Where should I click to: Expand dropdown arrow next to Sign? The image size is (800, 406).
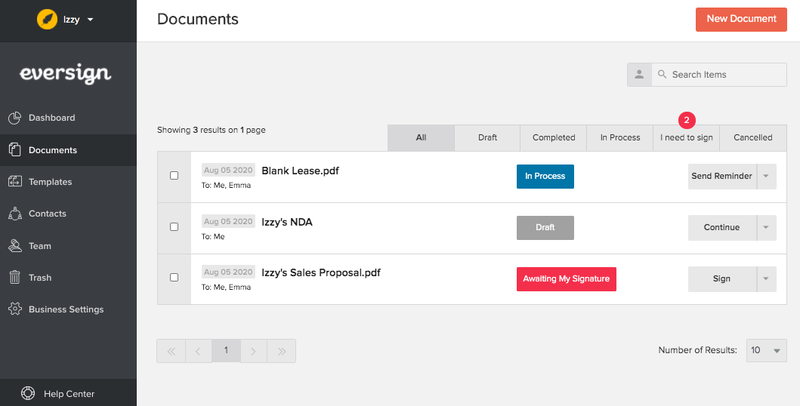pos(766,279)
